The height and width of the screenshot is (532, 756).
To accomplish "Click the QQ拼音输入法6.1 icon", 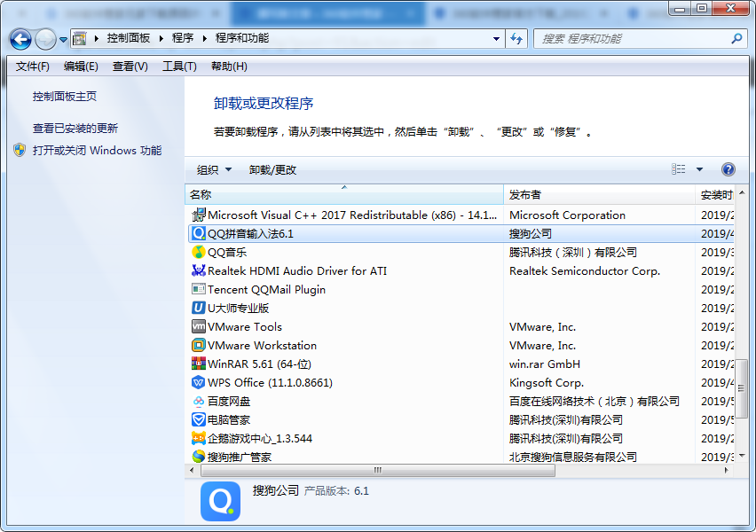I will click(x=198, y=234).
